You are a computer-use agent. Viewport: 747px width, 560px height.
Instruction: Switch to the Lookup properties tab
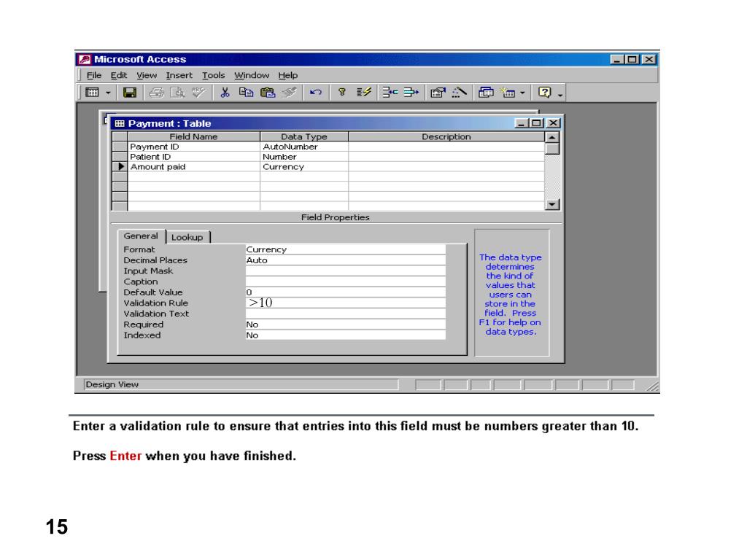(x=187, y=237)
